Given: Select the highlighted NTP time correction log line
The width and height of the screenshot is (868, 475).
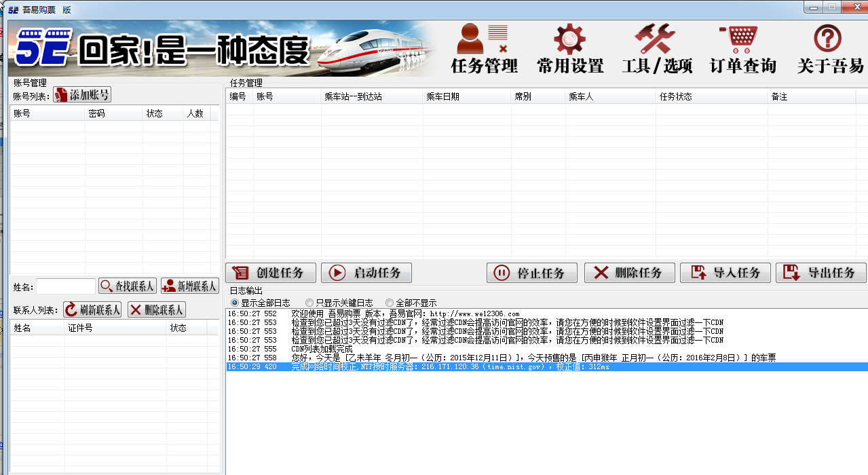Looking at the screenshot, I should [546, 366].
